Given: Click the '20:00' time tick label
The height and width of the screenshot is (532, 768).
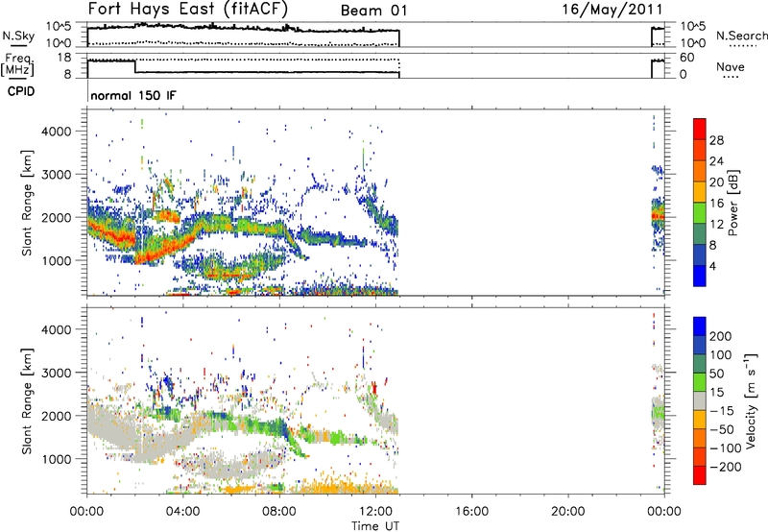Looking at the screenshot, I should tap(567, 512).
